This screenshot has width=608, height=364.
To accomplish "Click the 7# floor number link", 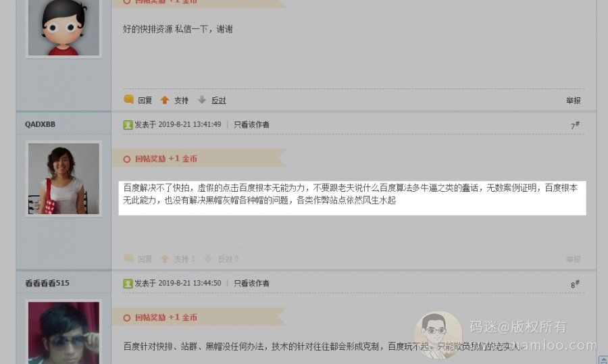I will pyautogui.click(x=575, y=125).
